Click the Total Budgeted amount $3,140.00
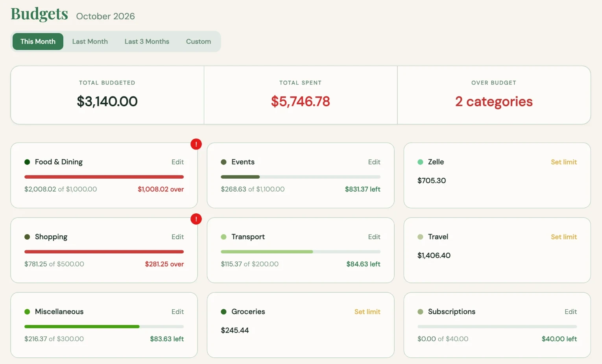 coord(107,101)
